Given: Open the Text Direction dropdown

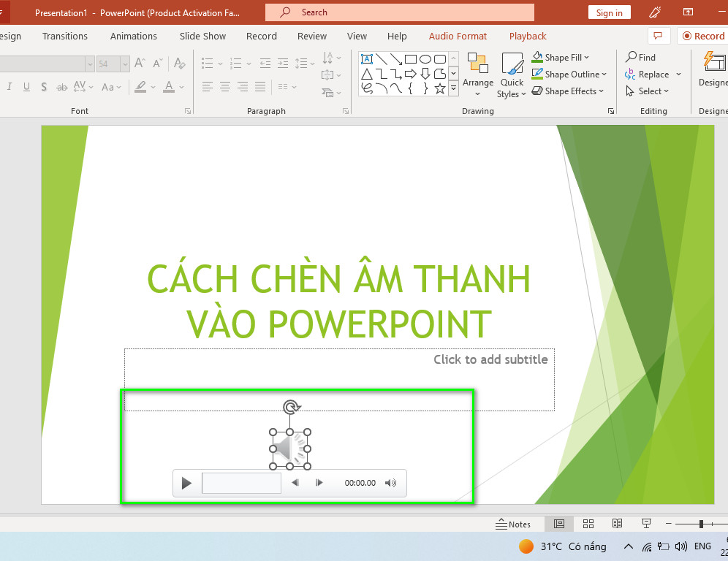Looking at the screenshot, I should coord(332,58).
